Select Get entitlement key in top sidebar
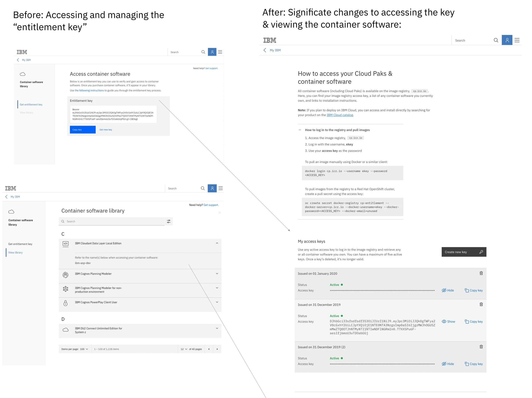 point(31,104)
